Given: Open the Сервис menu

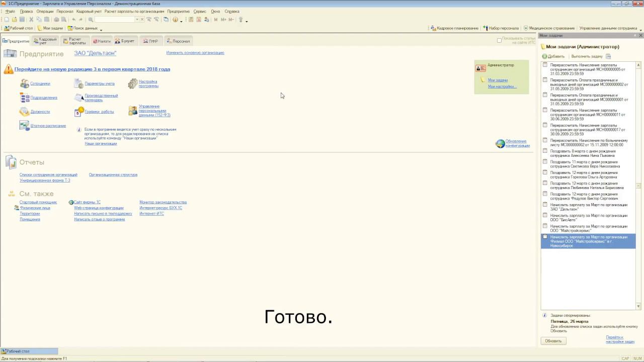Looking at the screenshot, I should (x=200, y=11).
